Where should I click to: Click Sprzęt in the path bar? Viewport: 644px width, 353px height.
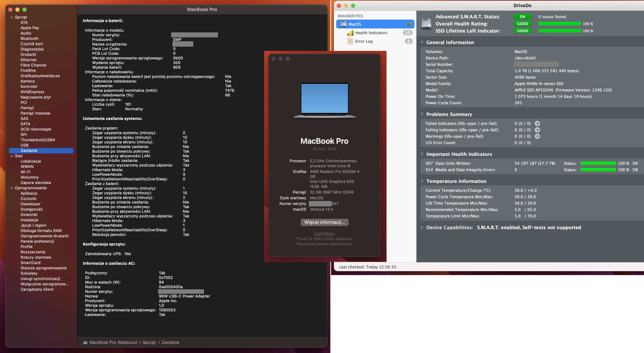coord(149,343)
